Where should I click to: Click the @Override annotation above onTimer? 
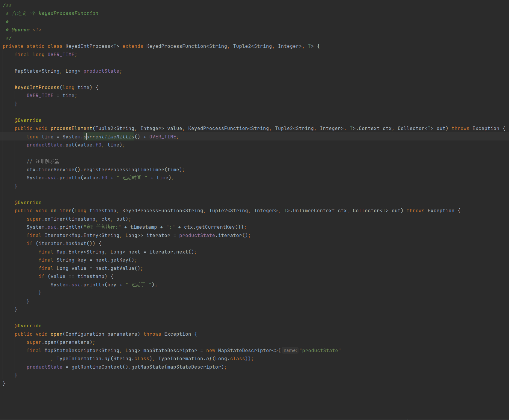pos(28,203)
